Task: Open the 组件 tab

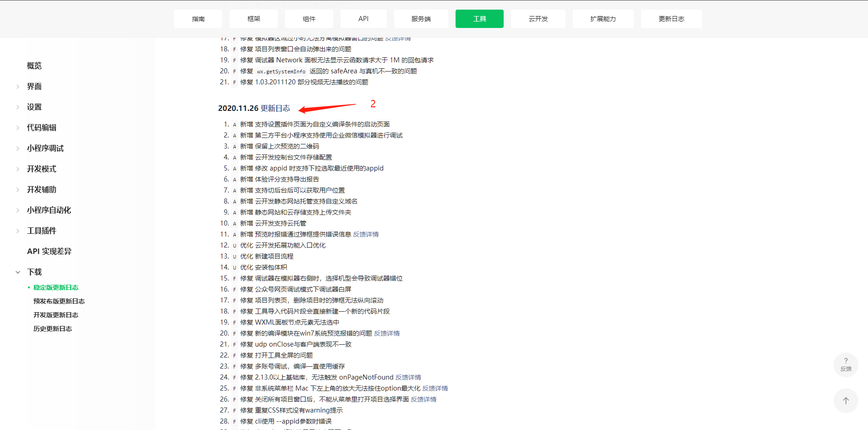Action: click(309, 19)
